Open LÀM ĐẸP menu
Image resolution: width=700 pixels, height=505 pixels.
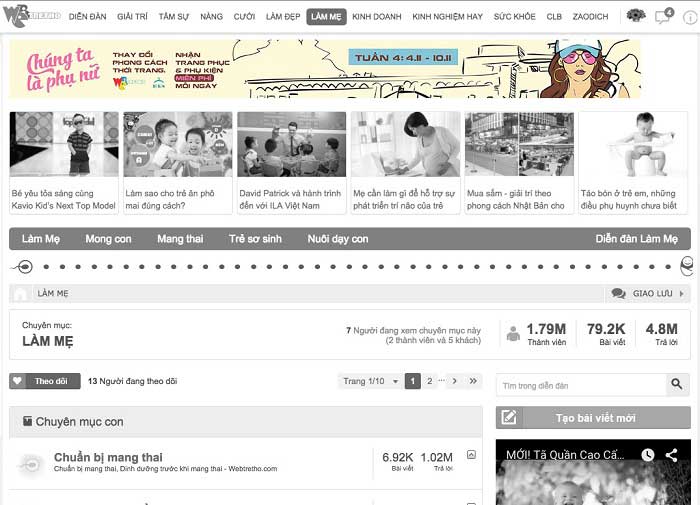point(283,17)
